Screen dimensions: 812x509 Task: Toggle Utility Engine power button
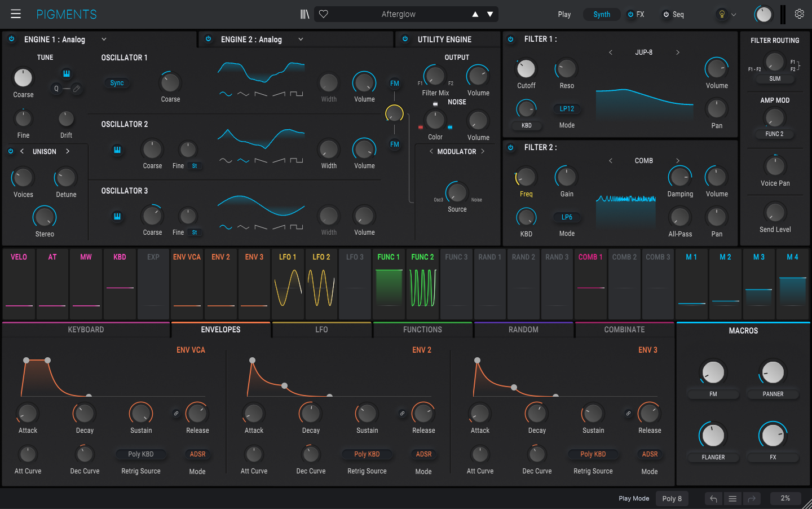(x=405, y=40)
